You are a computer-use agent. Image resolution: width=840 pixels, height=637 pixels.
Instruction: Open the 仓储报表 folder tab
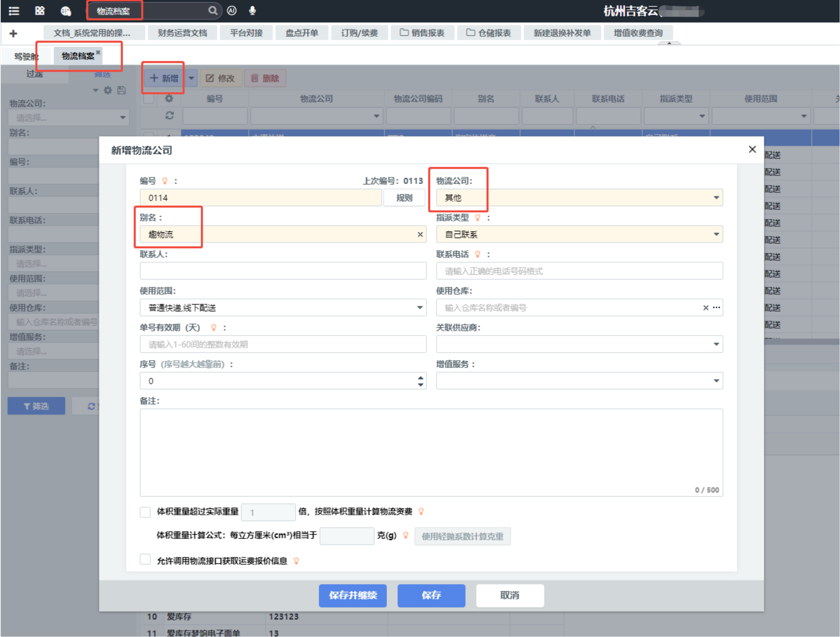click(x=488, y=33)
